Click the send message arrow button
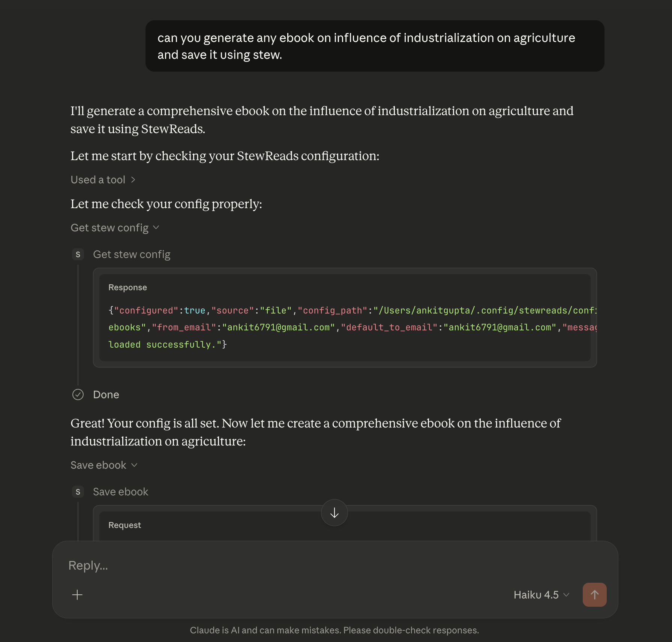This screenshot has width=672, height=642. click(x=594, y=594)
